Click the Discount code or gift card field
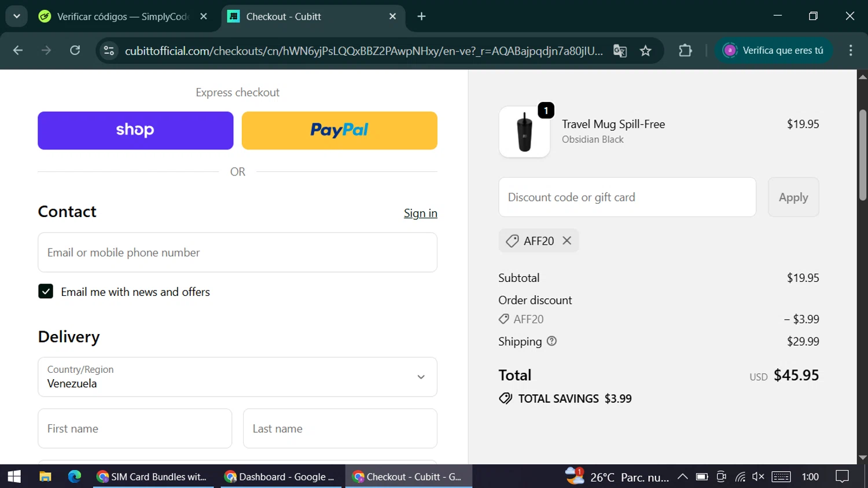868x488 pixels. [627, 197]
